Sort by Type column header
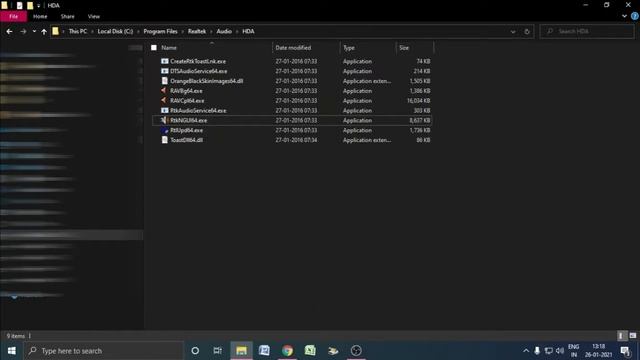This screenshot has height=360, width=640. 349,48
